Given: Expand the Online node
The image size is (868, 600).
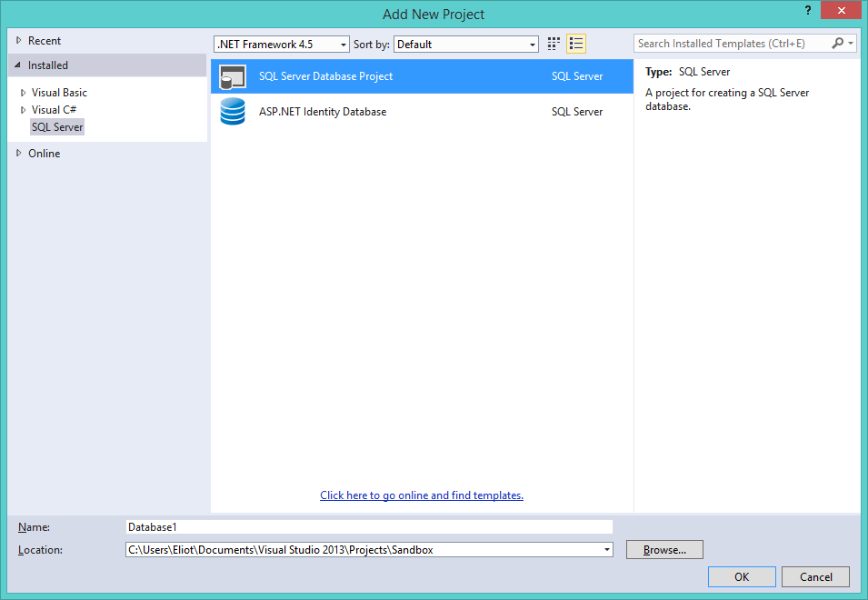Looking at the screenshot, I should [x=18, y=154].
